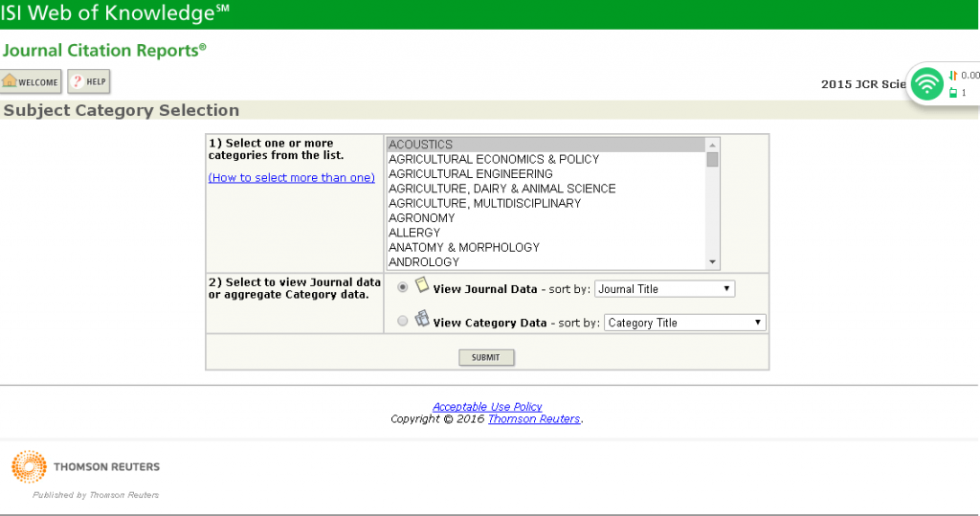Click the journal data notepad icon
This screenshot has height=516, width=980.
click(x=422, y=285)
